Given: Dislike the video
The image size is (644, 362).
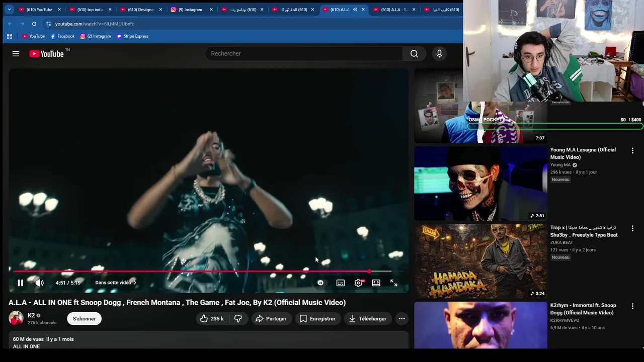Looking at the screenshot, I should pos(238,319).
